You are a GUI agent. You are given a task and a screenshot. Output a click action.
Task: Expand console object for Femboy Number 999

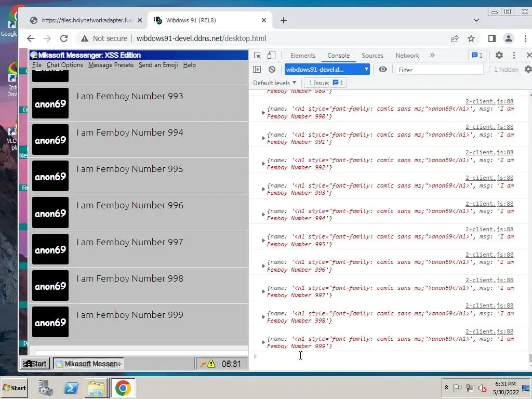(263, 342)
